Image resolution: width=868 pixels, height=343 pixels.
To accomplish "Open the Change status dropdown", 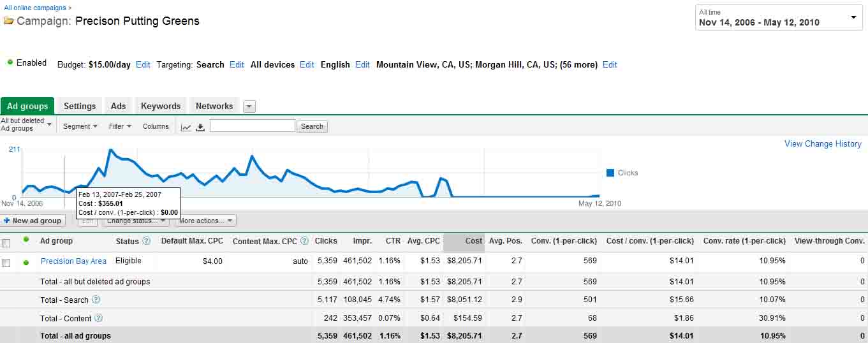I will click(x=135, y=221).
